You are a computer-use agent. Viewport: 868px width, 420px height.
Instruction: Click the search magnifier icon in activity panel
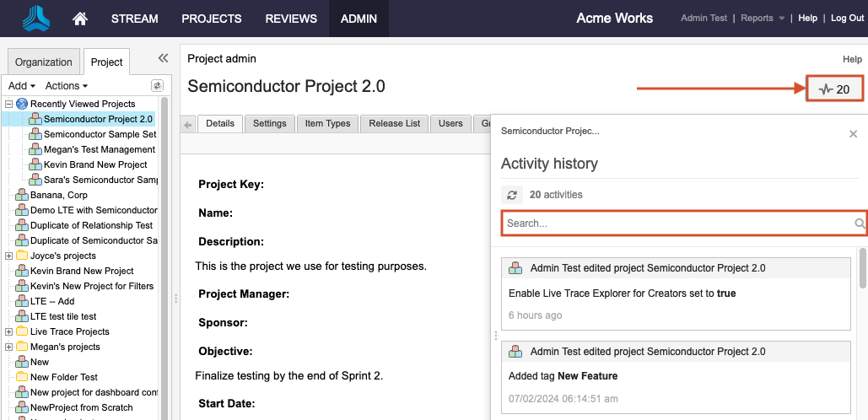pyautogui.click(x=860, y=223)
